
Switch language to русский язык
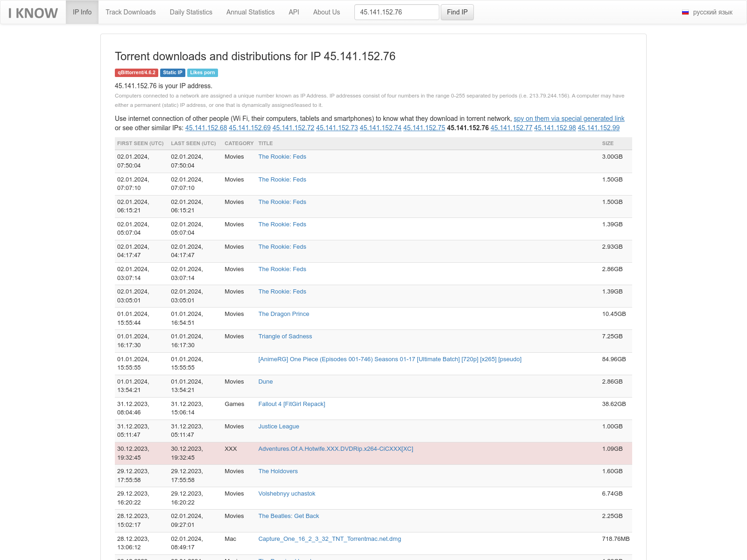(712, 12)
